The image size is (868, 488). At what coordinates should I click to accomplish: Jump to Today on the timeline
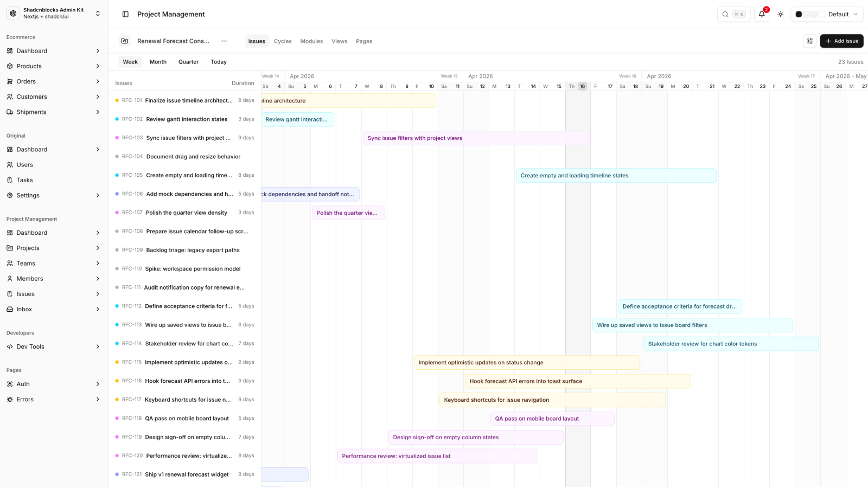point(219,62)
